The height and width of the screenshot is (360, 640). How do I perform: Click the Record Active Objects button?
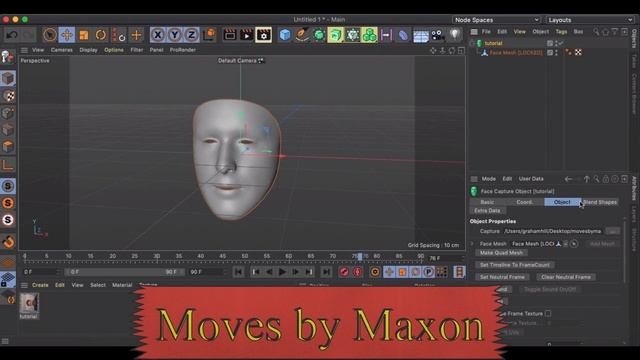(x=344, y=272)
